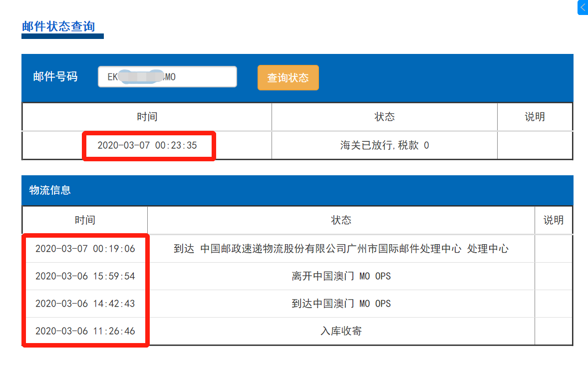Click the timestamp 2020-03-07 00:23:35
This screenshot has width=588, height=382.
(x=148, y=145)
